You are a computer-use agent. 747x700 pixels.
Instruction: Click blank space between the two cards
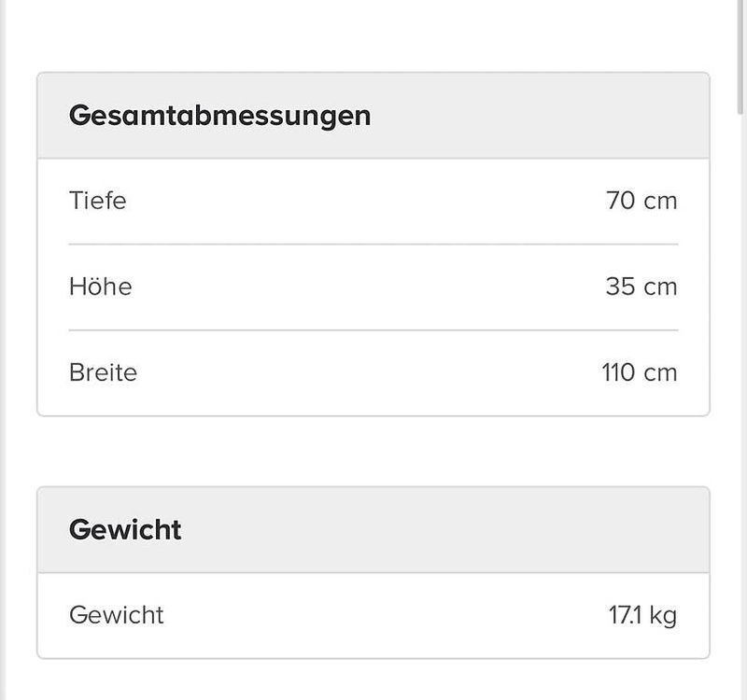(x=373, y=452)
